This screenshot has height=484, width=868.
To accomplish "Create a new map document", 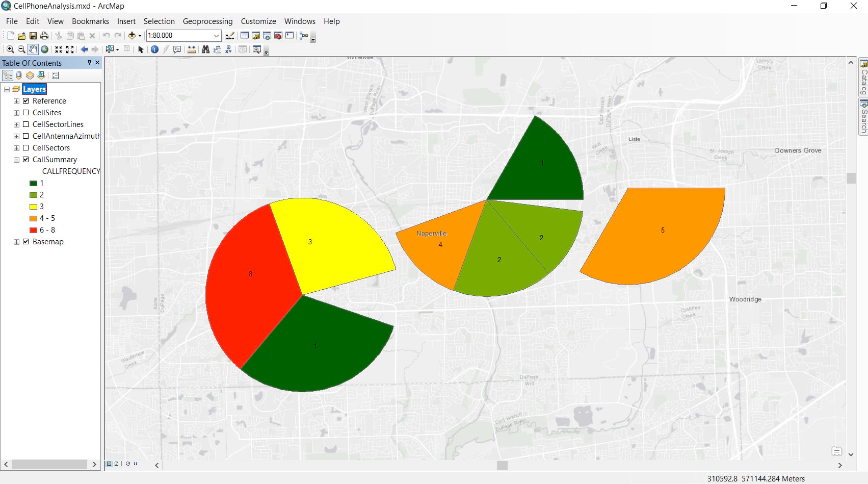I will (x=11, y=36).
